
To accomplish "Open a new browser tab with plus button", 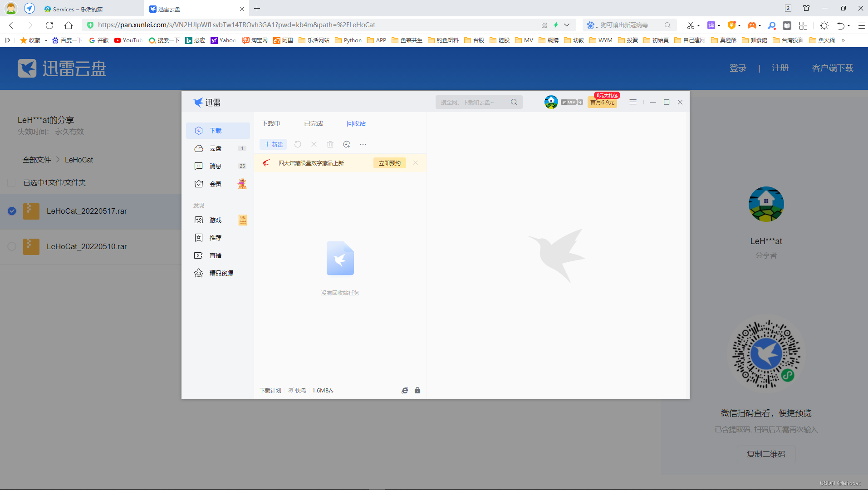I will 257,9.
